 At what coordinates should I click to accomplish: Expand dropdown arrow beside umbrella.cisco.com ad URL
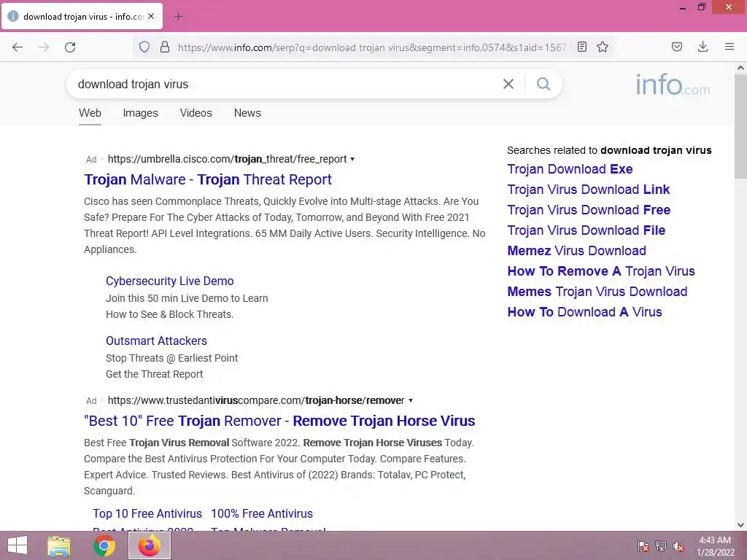pyautogui.click(x=352, y=159)
